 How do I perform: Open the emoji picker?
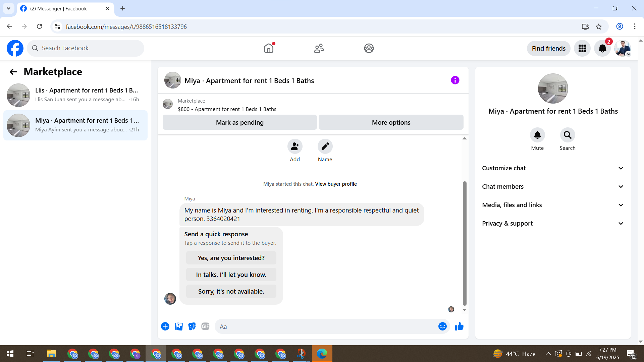(x=442, y=326)
